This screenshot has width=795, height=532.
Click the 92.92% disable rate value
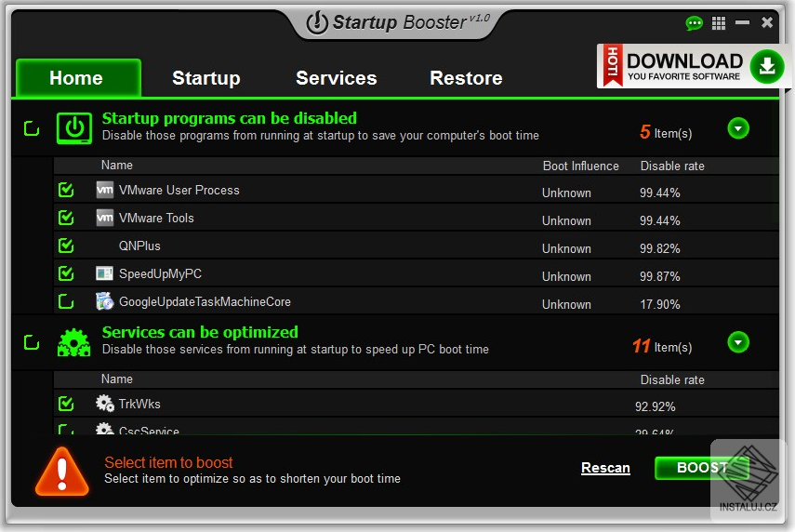[x=656, y=406]
